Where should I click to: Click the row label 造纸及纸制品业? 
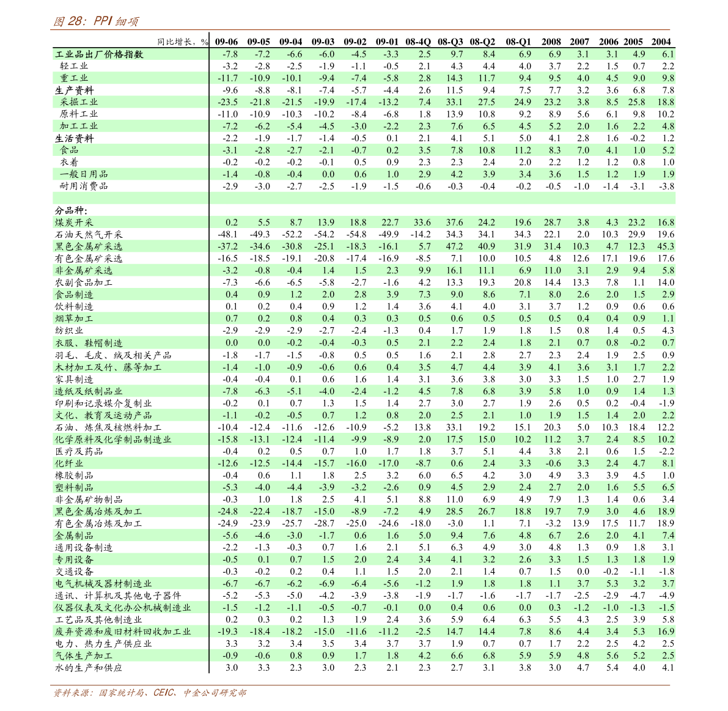pos(89,391)
